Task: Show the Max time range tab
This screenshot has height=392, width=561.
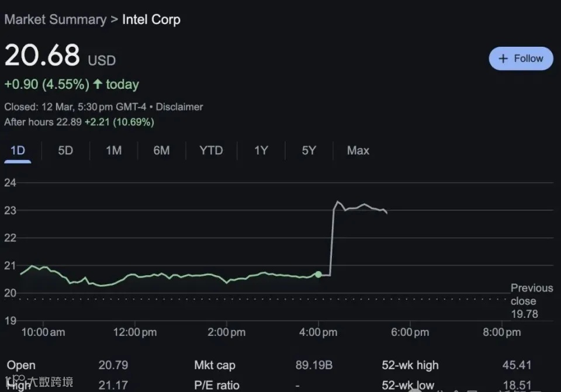Action: click(x=358, y=151)
